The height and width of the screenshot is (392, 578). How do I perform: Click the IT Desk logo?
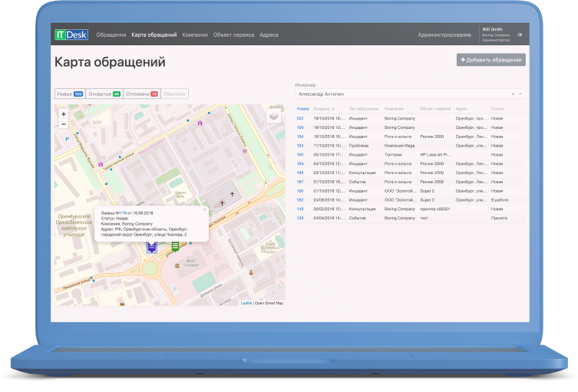(x=71, y=35)
